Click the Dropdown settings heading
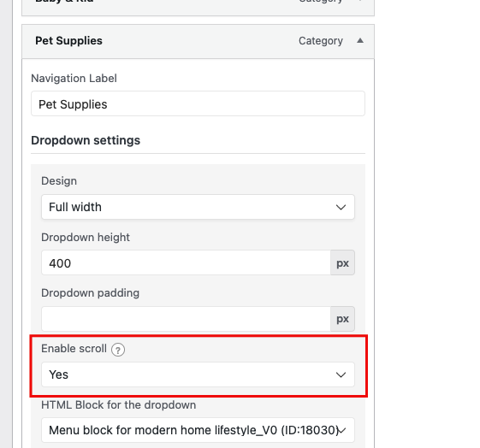This screenshot has width=480, height=448. (86, 140)
